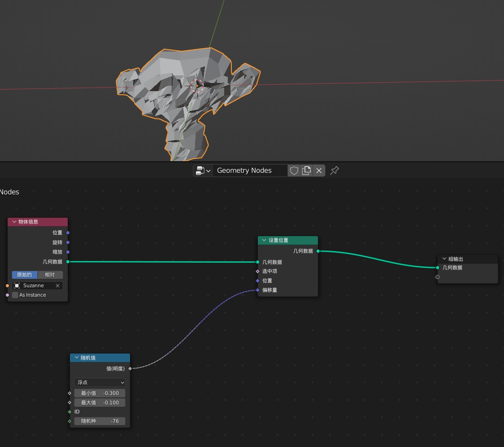This screenshot has height=447, width=504.
Task: Click the 最小值 -0.300 slider field
Action: pyautogui.click(x=100, y=393)
